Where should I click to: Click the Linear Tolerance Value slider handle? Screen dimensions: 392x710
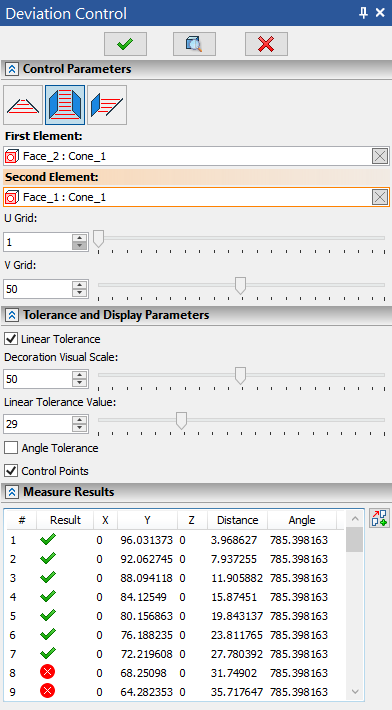182,421
